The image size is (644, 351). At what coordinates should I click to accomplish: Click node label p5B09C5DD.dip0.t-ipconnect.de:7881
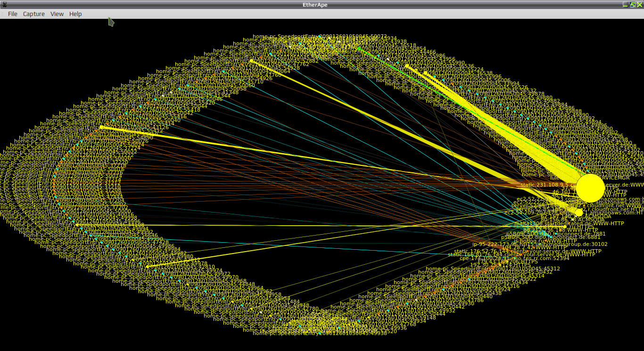click(555, 233)
